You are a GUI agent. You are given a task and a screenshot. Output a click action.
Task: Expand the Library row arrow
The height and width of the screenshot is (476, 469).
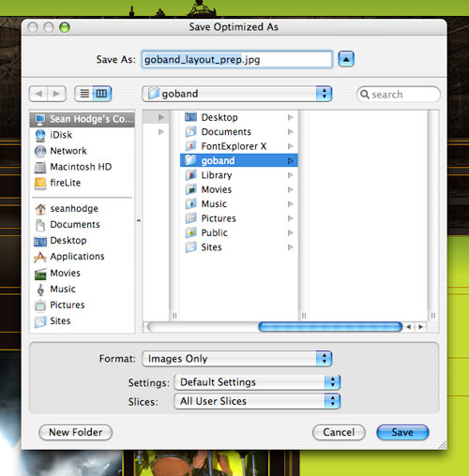coord(291,175)
